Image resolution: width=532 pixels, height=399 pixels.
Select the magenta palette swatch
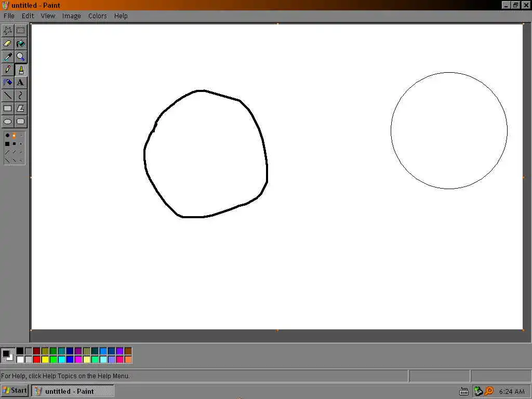pyautogui.click(x=78, y=360)
